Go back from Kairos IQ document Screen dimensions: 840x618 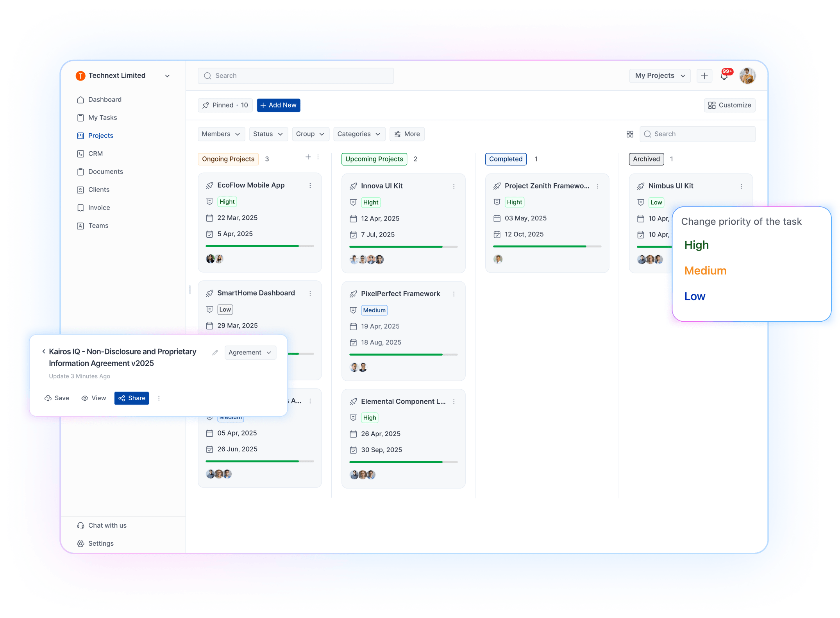coord(44,351)
